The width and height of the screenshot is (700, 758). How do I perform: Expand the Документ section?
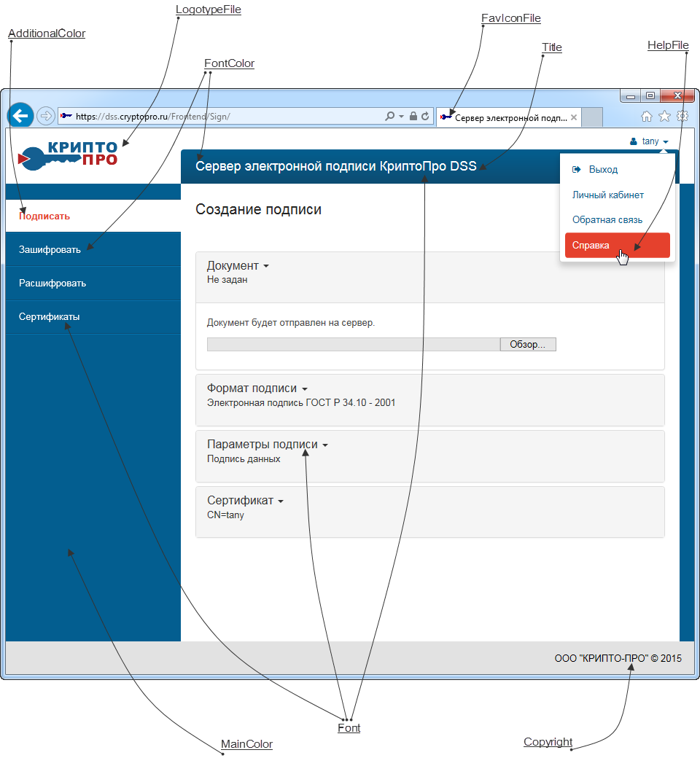coord(238,265)
